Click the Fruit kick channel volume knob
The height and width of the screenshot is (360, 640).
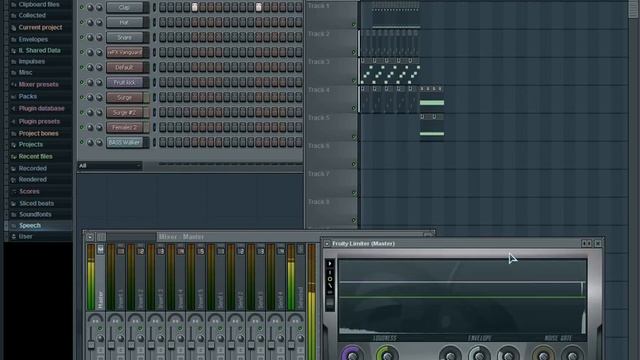pos(99,83)
